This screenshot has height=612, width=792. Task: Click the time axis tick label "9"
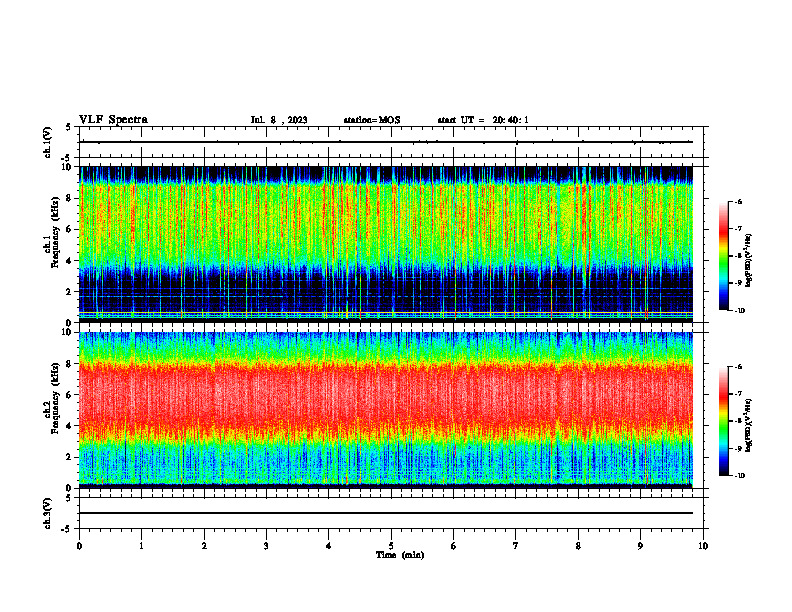coord(640,546)
